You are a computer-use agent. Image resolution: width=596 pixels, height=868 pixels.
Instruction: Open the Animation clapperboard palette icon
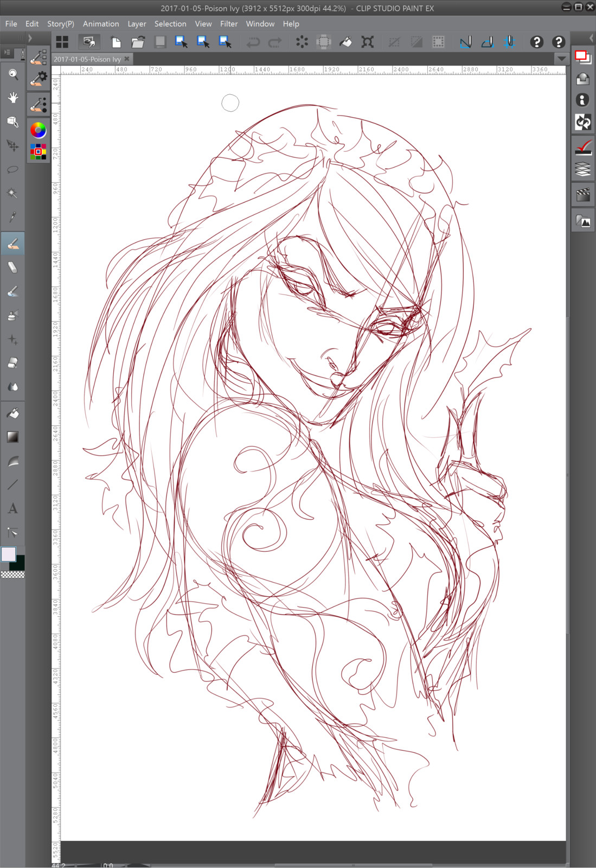[583, 195]
